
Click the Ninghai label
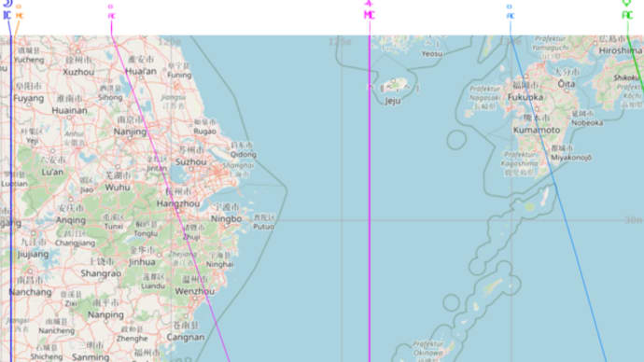[x=219, y=264]
